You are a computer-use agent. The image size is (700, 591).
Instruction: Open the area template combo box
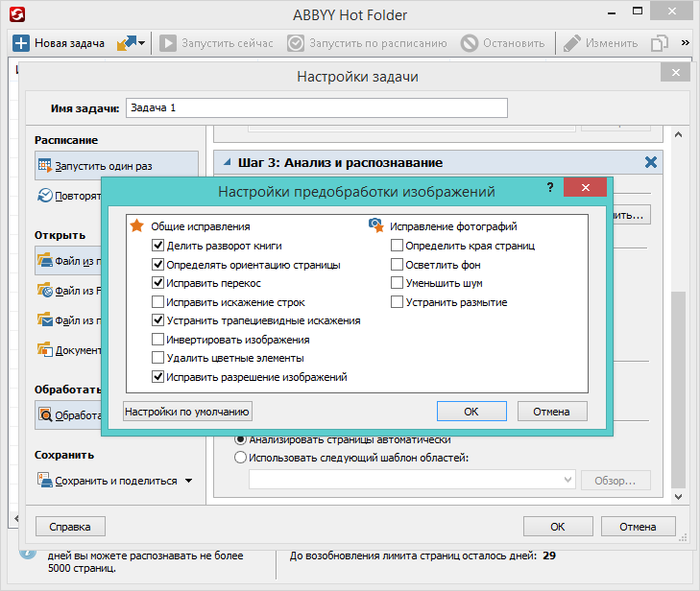pos(412,480)
